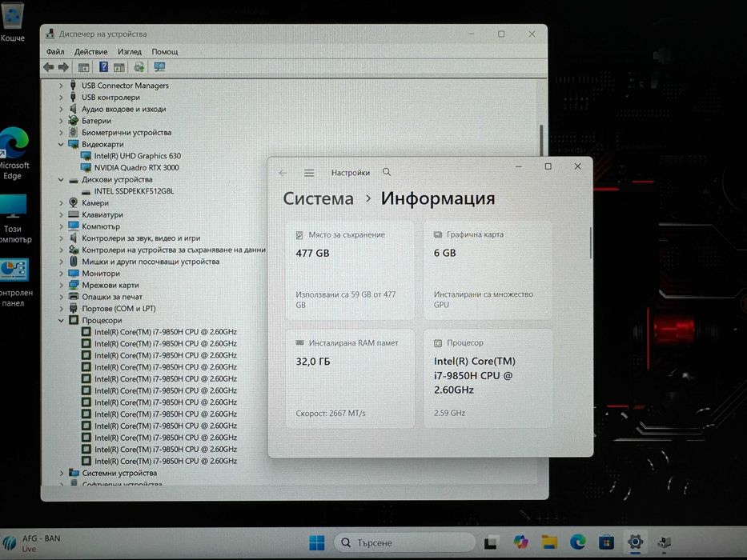
Task: Launch Copilot from the taskbar
Action: point(520,542)
